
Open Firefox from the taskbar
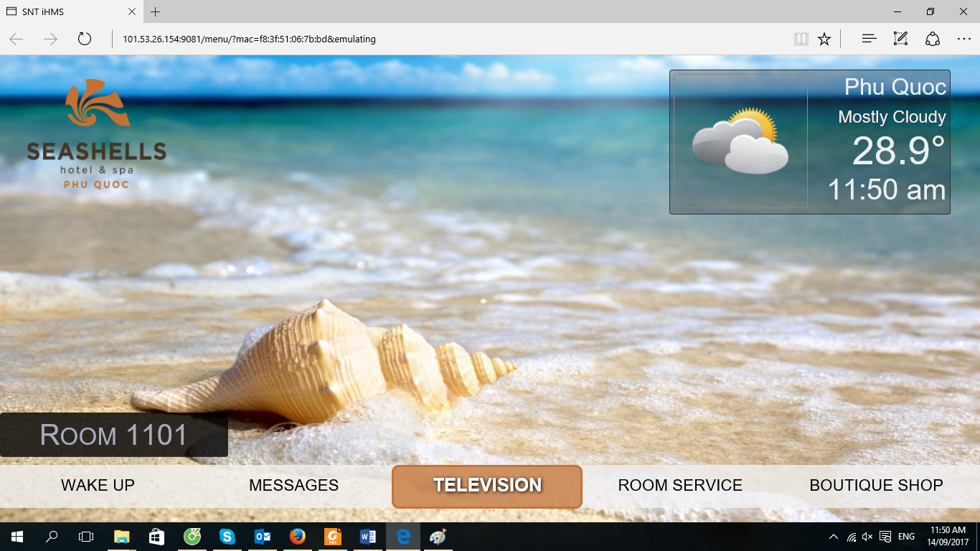coord(296,536)
